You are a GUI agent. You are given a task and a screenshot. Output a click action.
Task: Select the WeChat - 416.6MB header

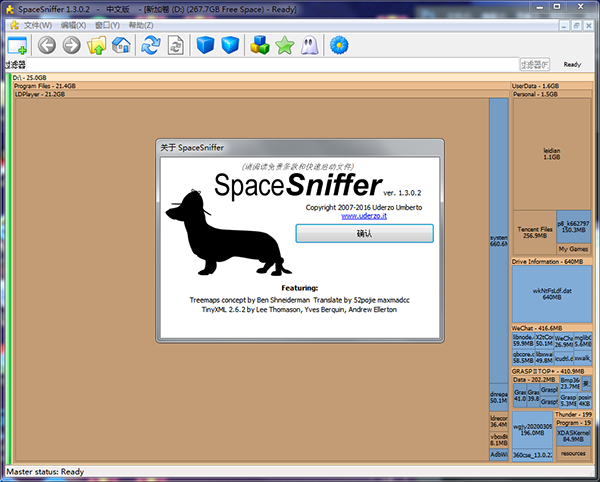pos(552,328)
